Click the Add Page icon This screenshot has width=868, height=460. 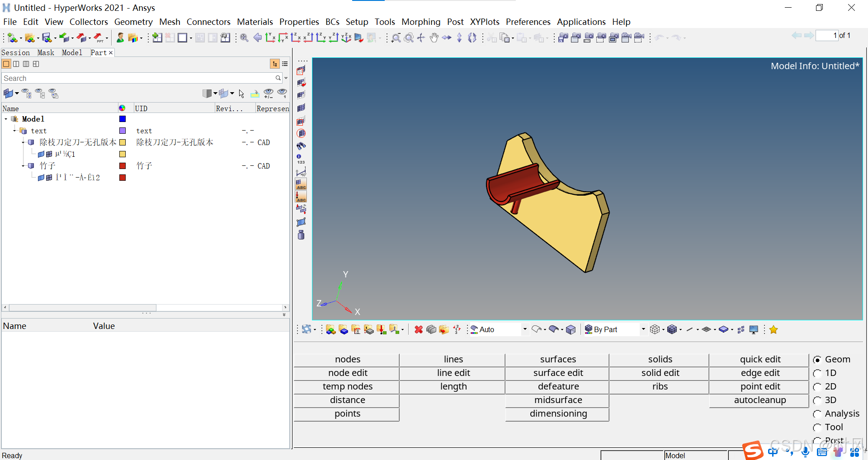coord(157,38)
